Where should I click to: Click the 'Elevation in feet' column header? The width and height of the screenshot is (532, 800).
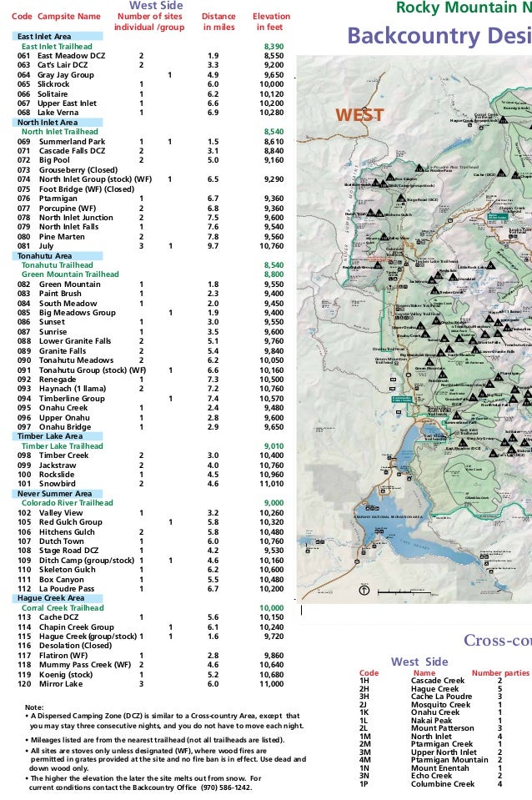click(x=271, y=22)
